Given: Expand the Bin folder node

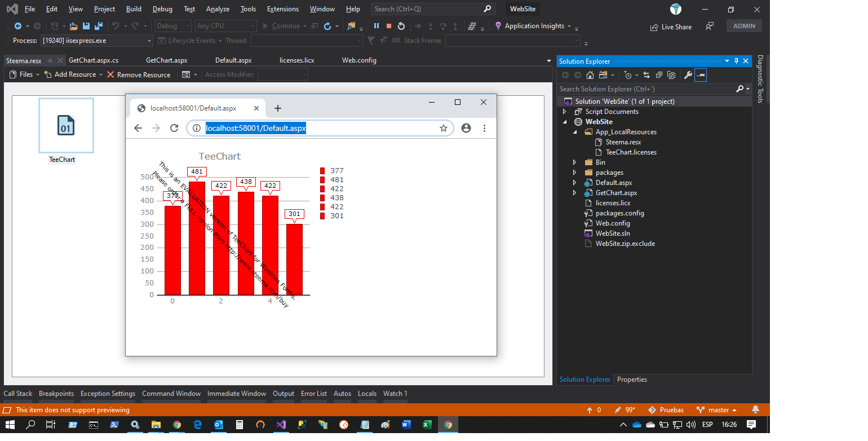Looking at the screenshot, I should (x=575, y=162).
